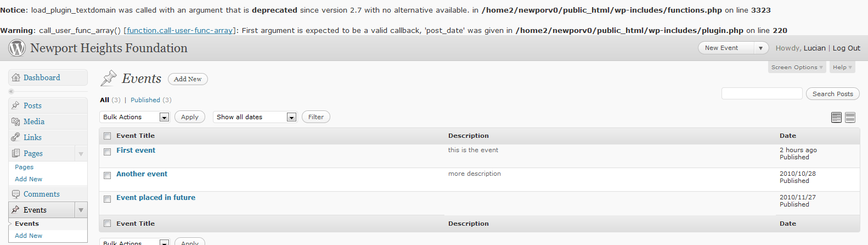Click the Posts pushpin icon
Viewport: 868px width, 245px height.
tap(16, 105)
